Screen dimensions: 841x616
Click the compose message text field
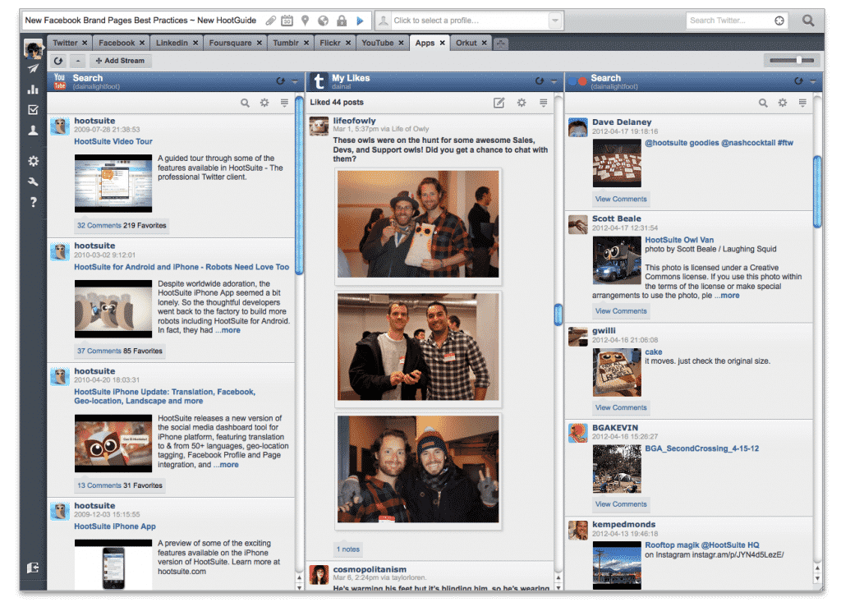coord(143,21)
